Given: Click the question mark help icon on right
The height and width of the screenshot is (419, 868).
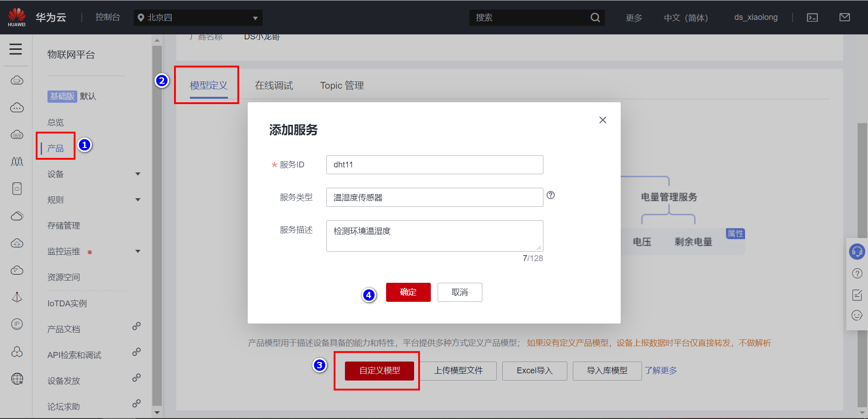Looking at the screenshot, I should [857, 273].
